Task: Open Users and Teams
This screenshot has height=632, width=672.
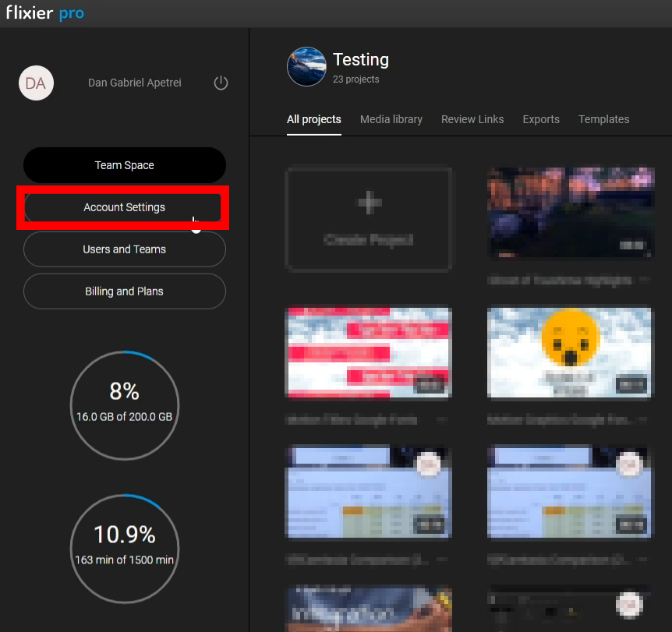Action: 124,249
